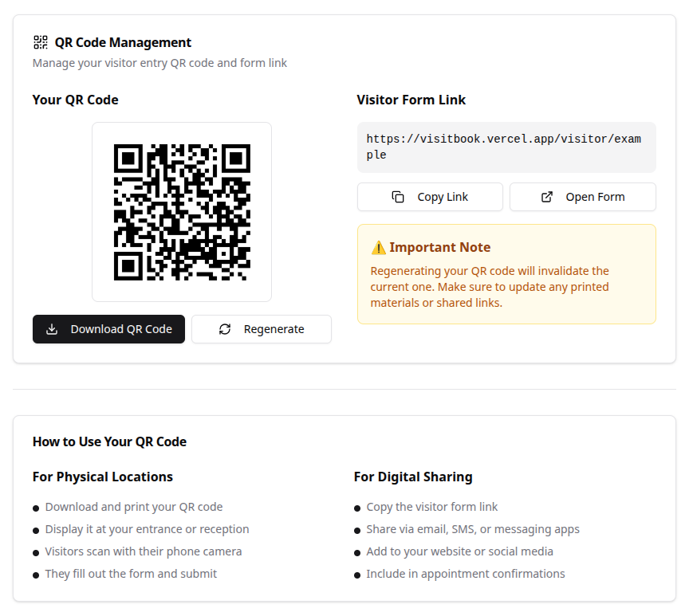Click the yellow warning triangle icon
The image size is (689, 616).
point(379,247)
